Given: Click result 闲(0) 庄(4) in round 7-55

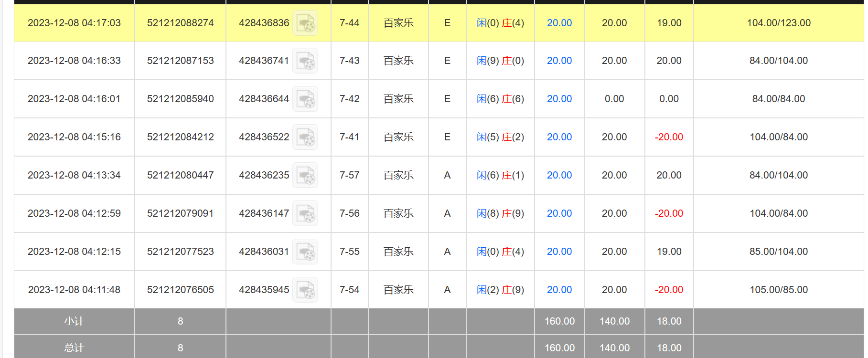Looking at the screenshot, I should [x=500, y=252].
